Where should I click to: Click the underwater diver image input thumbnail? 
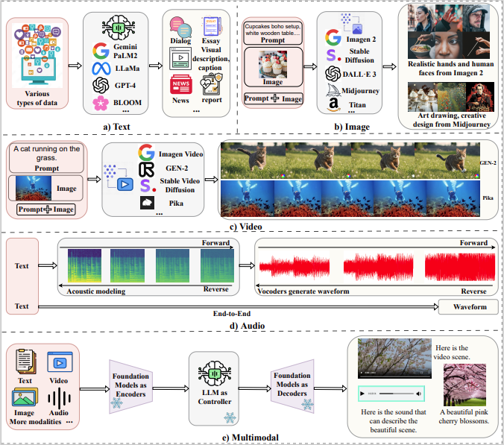click(x=34, y=189)
